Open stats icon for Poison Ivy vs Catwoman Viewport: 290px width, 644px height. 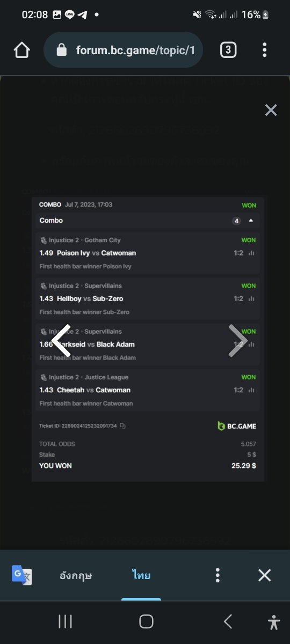(x=251, y=253)
